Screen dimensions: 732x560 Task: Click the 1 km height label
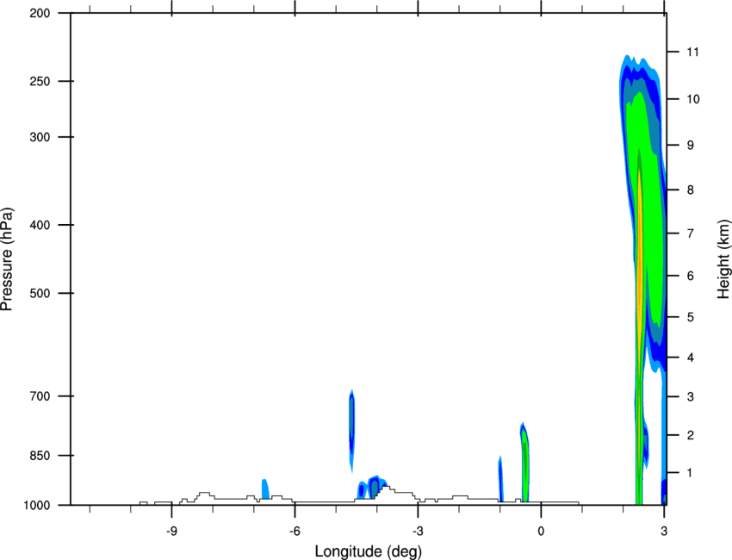[x=690, y=473]
